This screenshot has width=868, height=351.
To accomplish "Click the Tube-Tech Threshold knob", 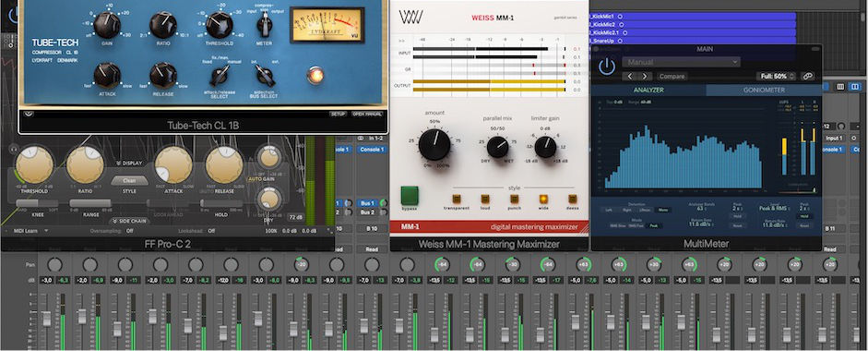I will tap(220, 26).
